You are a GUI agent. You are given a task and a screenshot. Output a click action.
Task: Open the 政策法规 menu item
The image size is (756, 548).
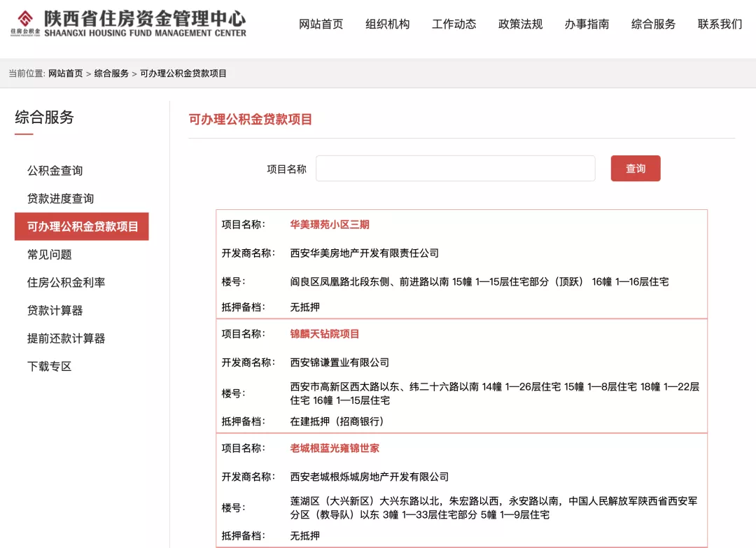tap(520, 24)
